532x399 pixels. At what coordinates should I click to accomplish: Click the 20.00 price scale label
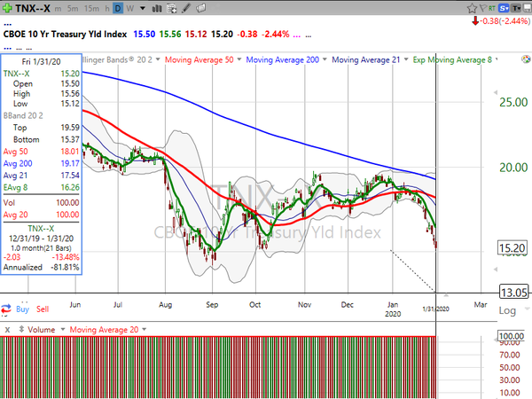pos(513,168)
